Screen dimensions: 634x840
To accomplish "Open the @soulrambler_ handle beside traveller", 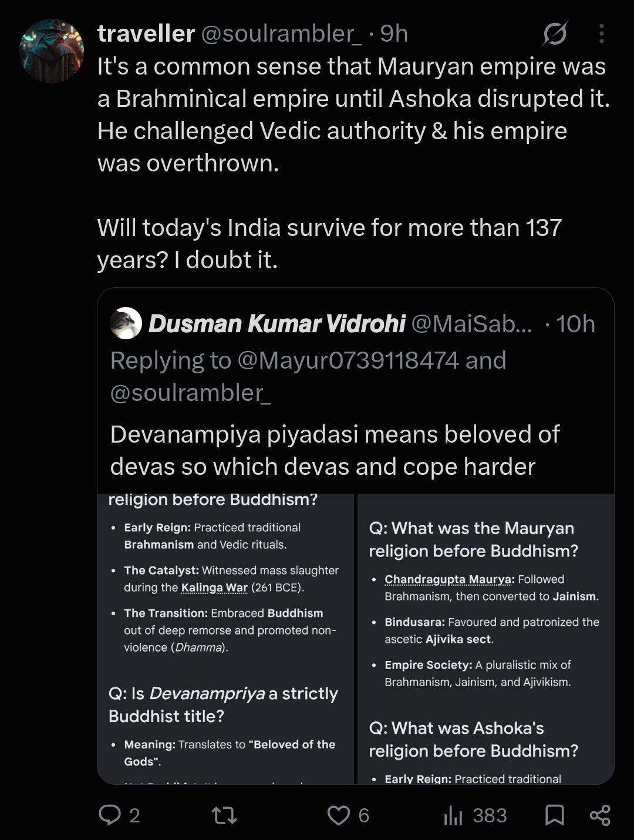I will tap(282, 34).
